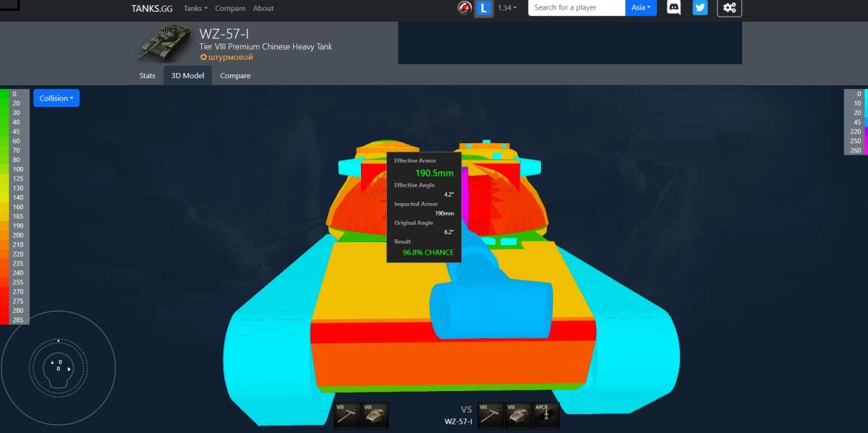Select the VS WZ-57-I turret module icon
868x433 pixels.
(518, 415)
